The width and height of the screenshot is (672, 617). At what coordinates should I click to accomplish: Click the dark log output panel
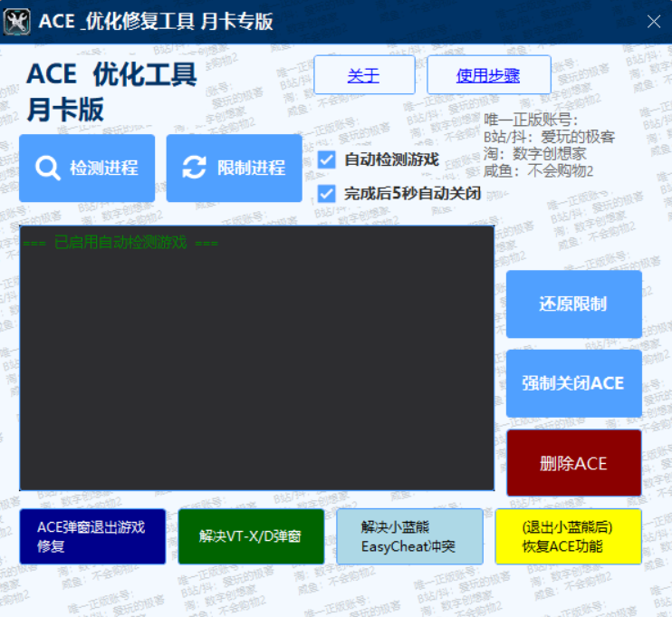point(256,358)
